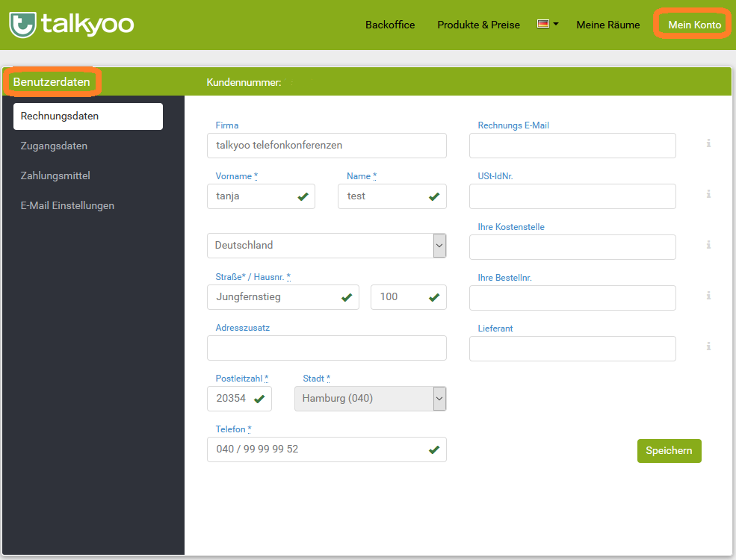Screen dimensions: 736x560
Task: Focus the Straße field with Jungfernstieg
Action: click(283, 297)
